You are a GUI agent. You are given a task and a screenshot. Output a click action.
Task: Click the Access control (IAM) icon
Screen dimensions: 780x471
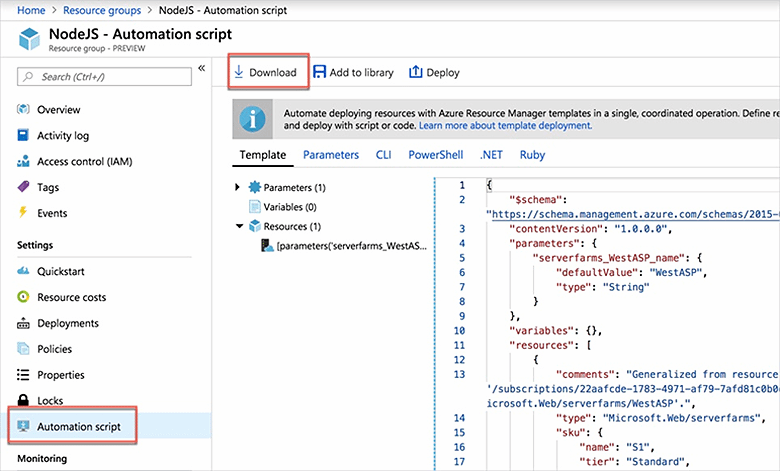pos(24,162)
